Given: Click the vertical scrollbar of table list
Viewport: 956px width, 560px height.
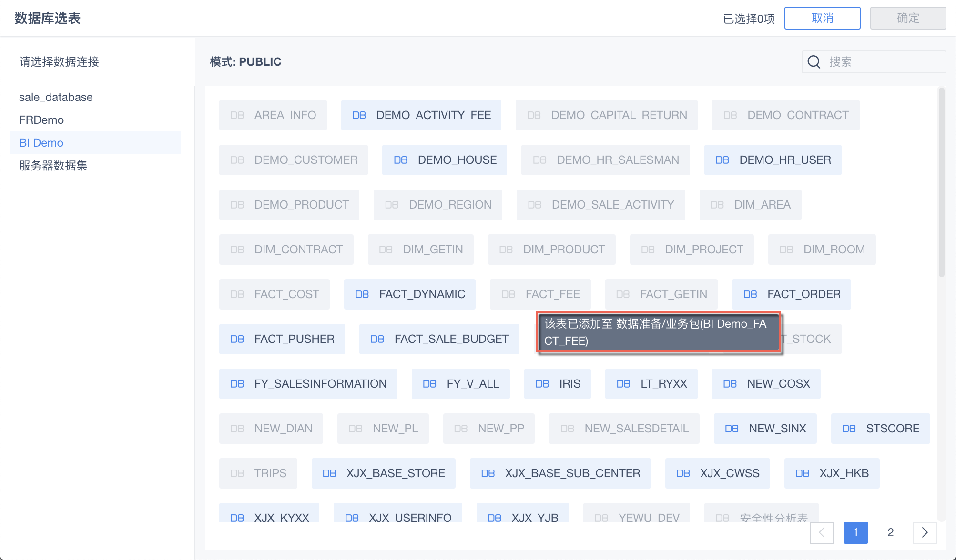Looking at the screenshot, I should (941, 181).
